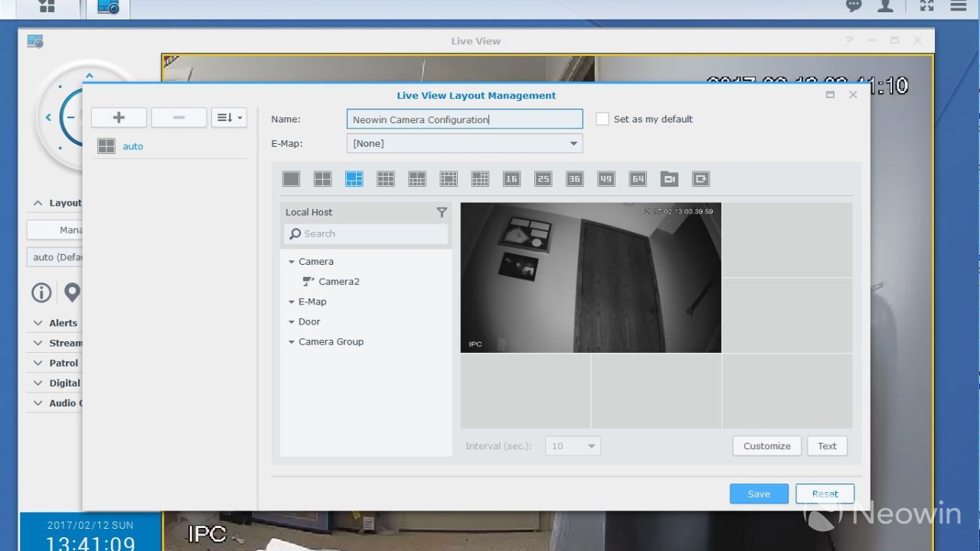Click the PTZ zoom-out minus icon
This screenshot has height=551, width=980.
pyautogui.click(x=70, y=117)
